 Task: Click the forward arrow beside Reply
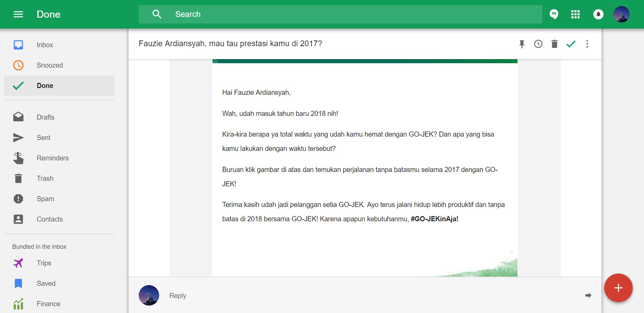[588, 296]
